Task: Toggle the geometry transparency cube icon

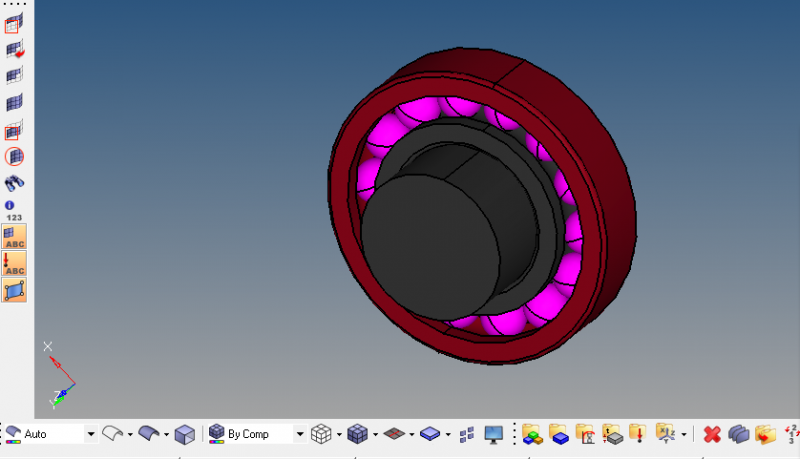Action: click(184, 435)
